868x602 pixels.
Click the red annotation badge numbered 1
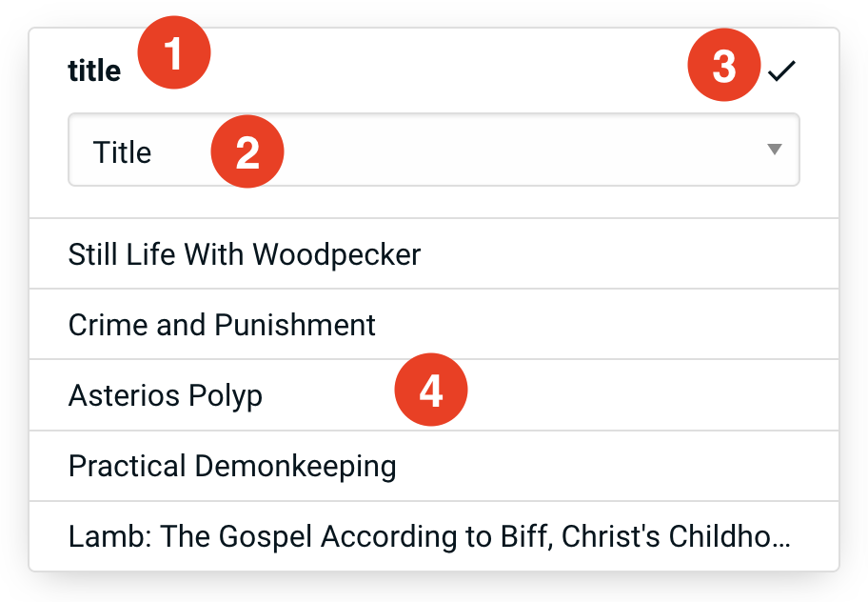[x=174, y=55]
